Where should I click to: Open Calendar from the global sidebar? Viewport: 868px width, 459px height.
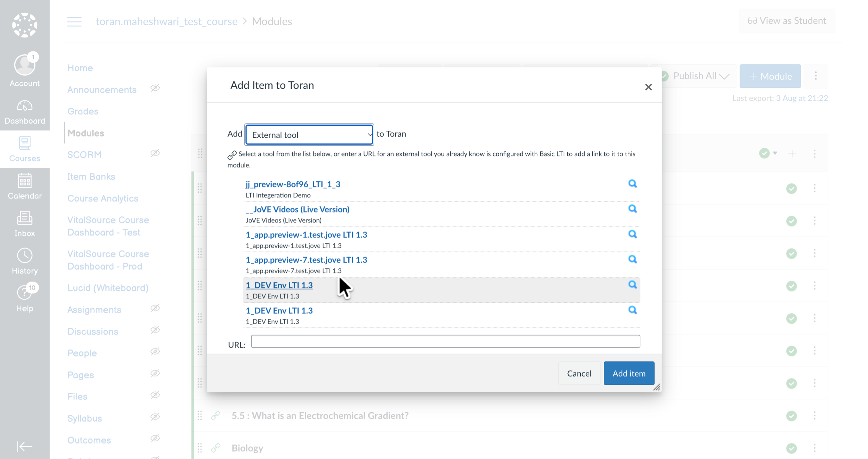(25, 186)
